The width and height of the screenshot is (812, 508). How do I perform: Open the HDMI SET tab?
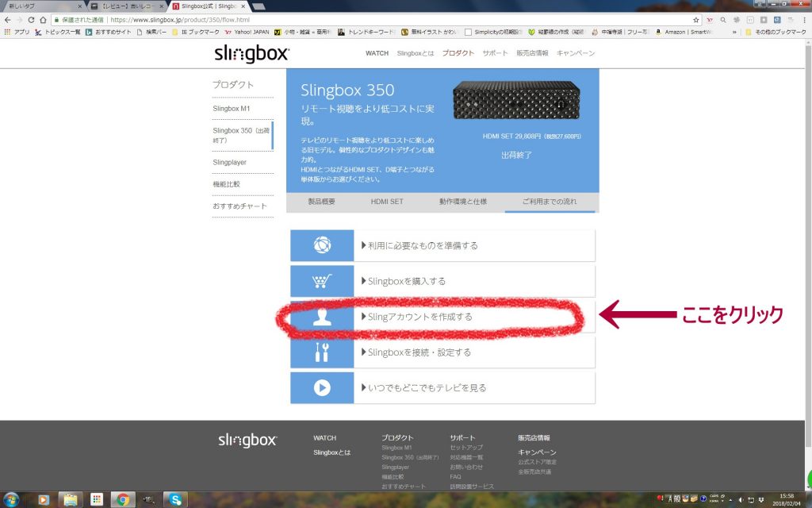387,202
